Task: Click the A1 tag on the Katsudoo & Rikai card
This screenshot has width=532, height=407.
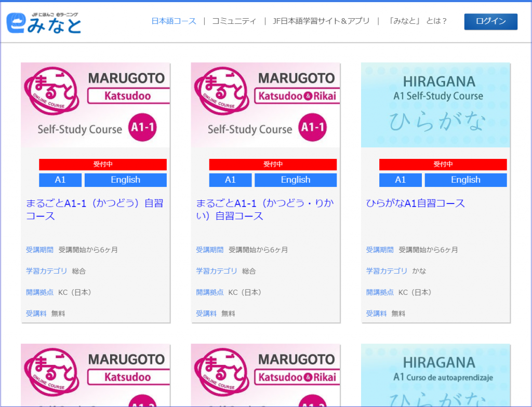Action: pyautogui.click(x=230, y=180)
